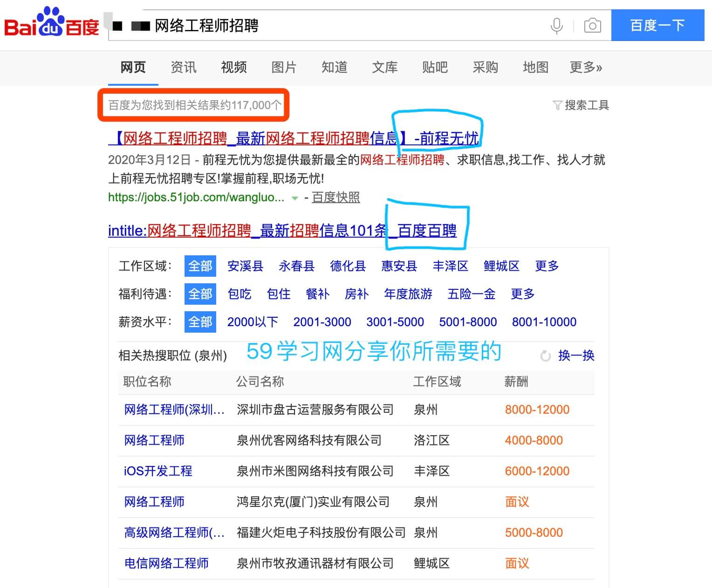Viewport: 712px width, 588px height.
Task: Select 全部 in the 工作区域 filter
Action: (x=200, y=266)
